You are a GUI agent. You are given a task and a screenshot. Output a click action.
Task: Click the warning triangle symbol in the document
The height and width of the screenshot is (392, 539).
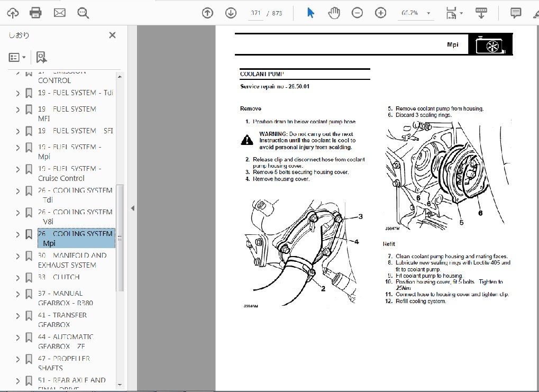point(247,140)
